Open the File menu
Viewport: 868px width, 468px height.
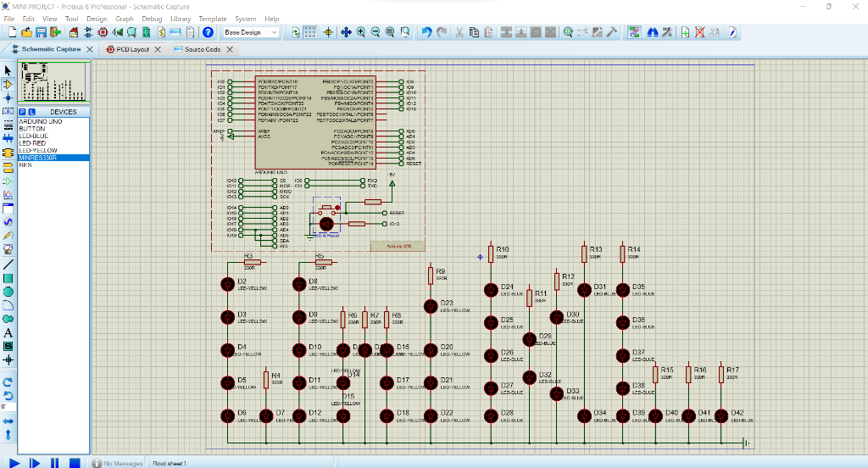point(8,19)
